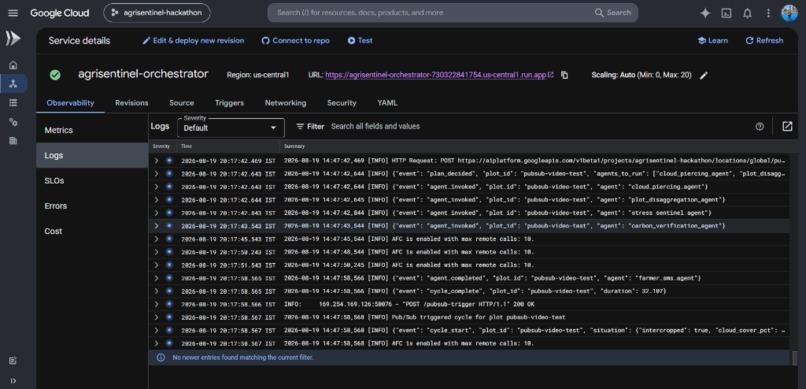Expand the agent_completed farmer_sms_agent log entry
Screen dimensions: 806x389
click(156, 278)
